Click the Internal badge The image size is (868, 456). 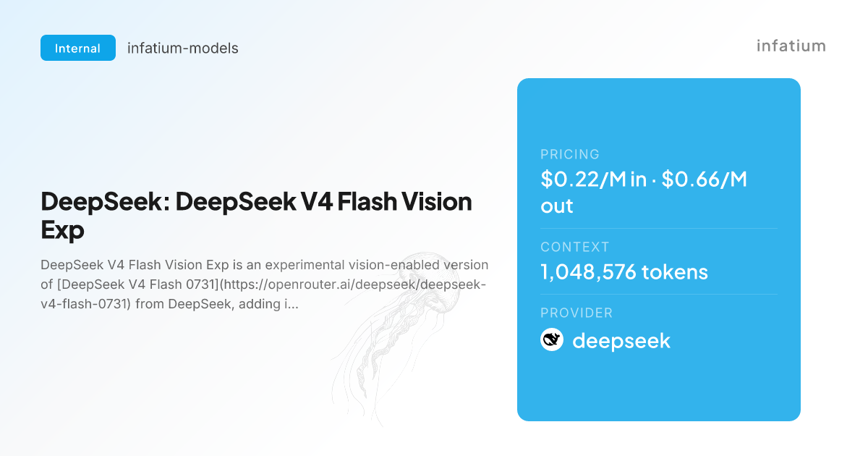click(x=78, y=48)
